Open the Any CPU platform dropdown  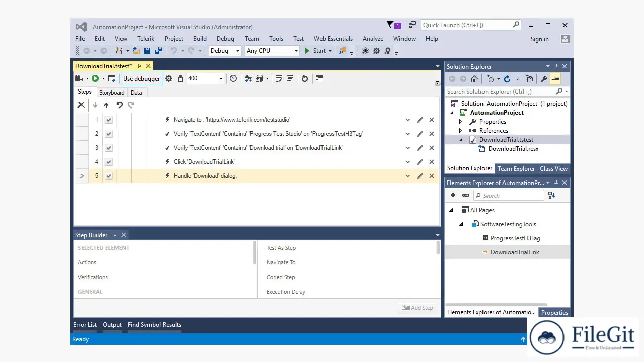click(x=272, y=51)
